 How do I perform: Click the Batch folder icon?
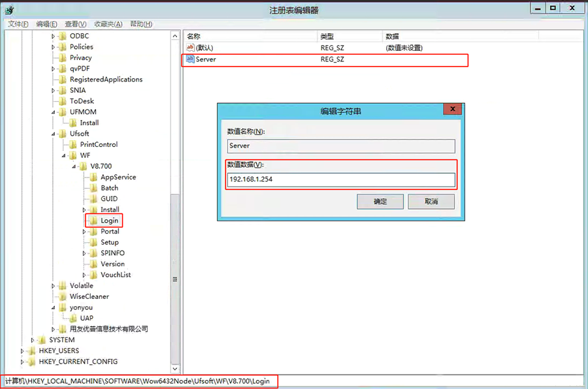93,188
